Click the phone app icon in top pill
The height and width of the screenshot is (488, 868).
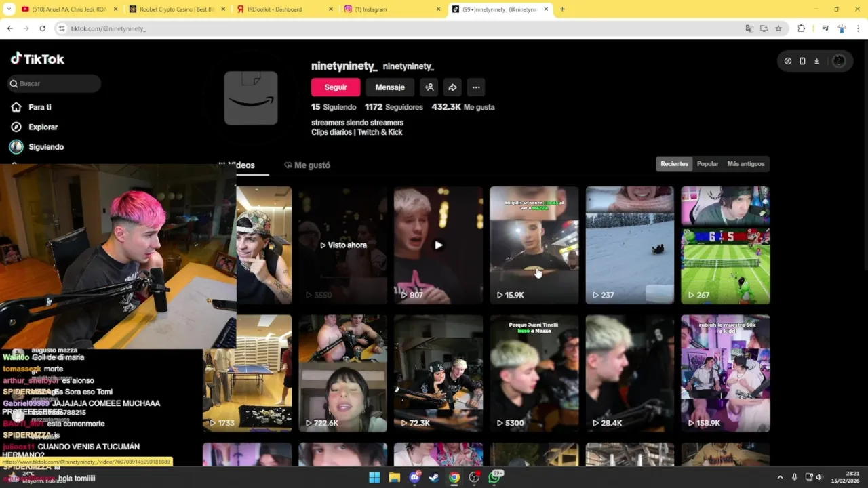click(802, 61)
